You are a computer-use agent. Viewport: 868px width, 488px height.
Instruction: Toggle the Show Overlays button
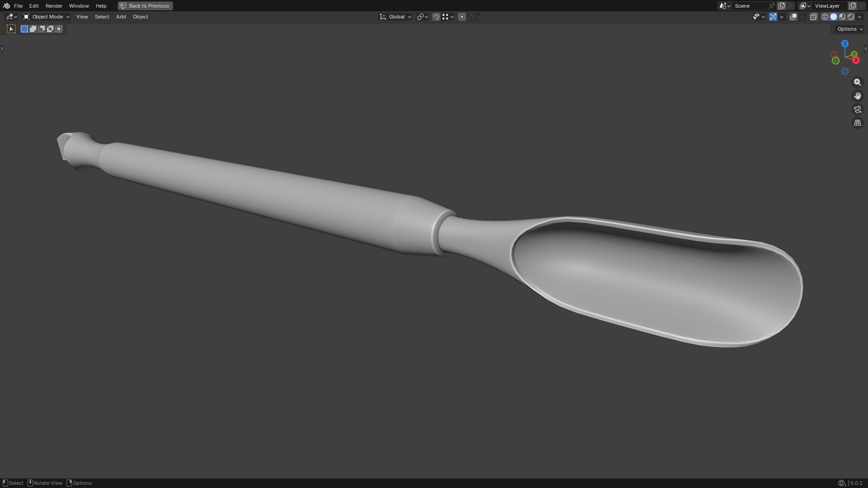tap(793, 17)
